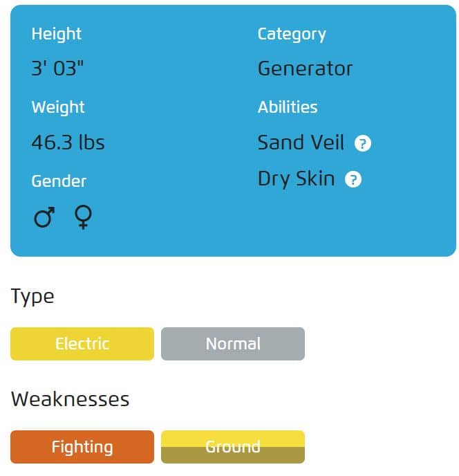The image size is (459, 476).
Task: Select the height value 3' 03"
Action: [x=57, y=68]
